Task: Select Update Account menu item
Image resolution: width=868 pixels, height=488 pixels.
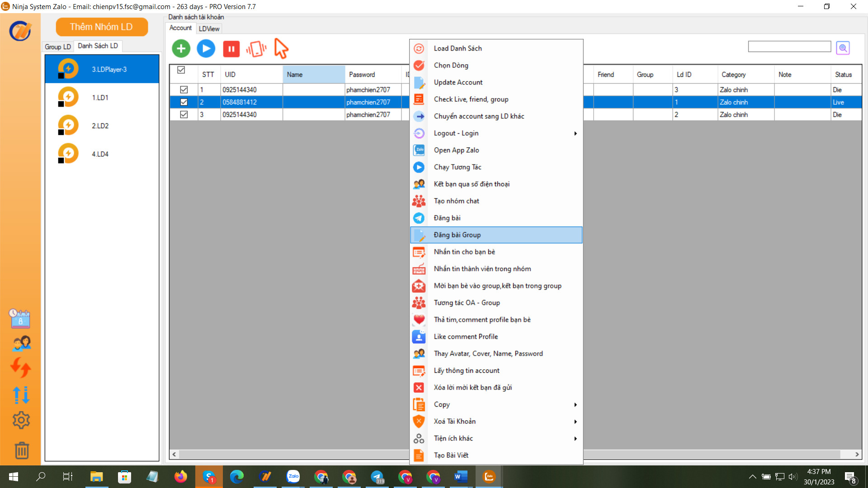Action: point(496,82)
